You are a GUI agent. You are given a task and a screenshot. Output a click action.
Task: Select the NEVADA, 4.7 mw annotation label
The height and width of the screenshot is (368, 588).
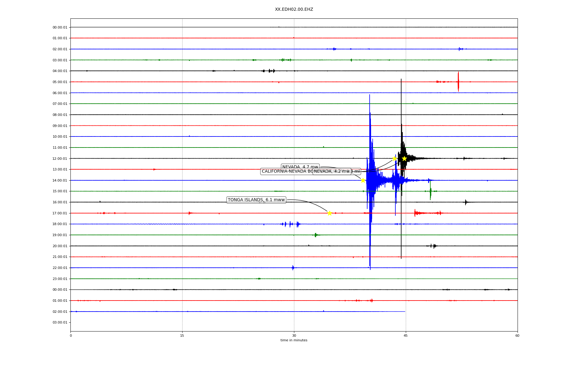pos(300,167)
